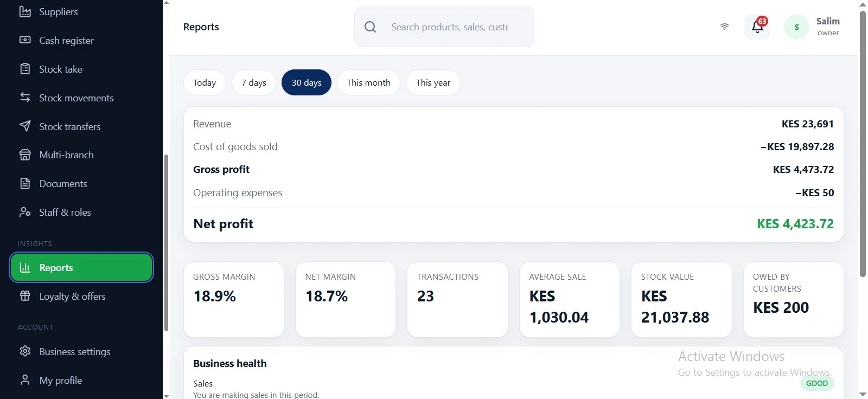
Task: Select the Today period filter
Action: (205, 82)
